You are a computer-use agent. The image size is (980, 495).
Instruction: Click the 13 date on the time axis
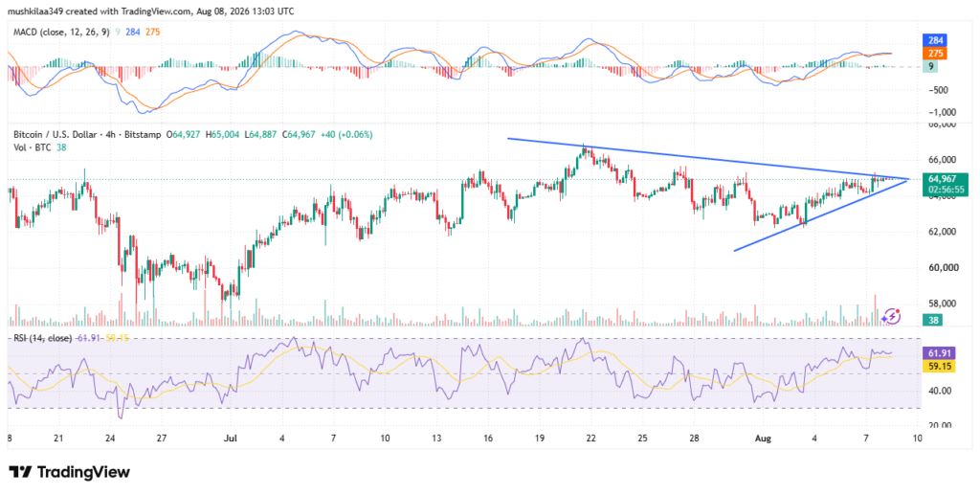[x=436, y=439]
